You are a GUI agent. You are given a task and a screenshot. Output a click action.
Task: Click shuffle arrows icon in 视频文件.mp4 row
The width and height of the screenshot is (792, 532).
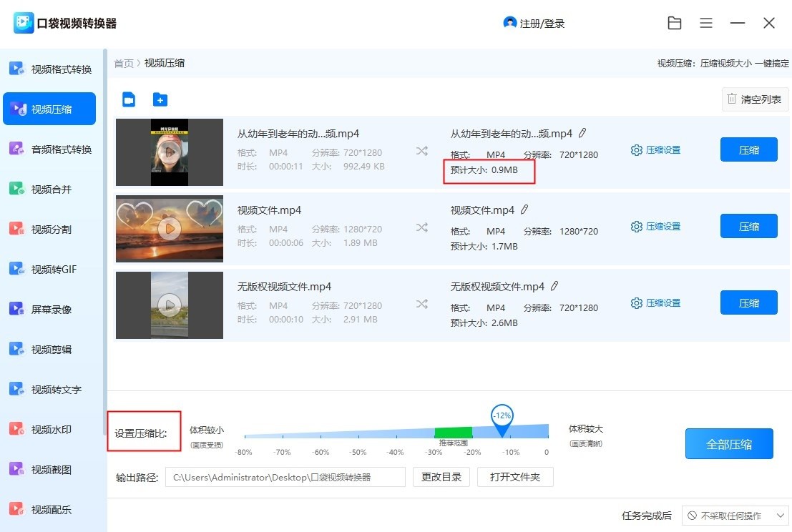pos(422,227)
